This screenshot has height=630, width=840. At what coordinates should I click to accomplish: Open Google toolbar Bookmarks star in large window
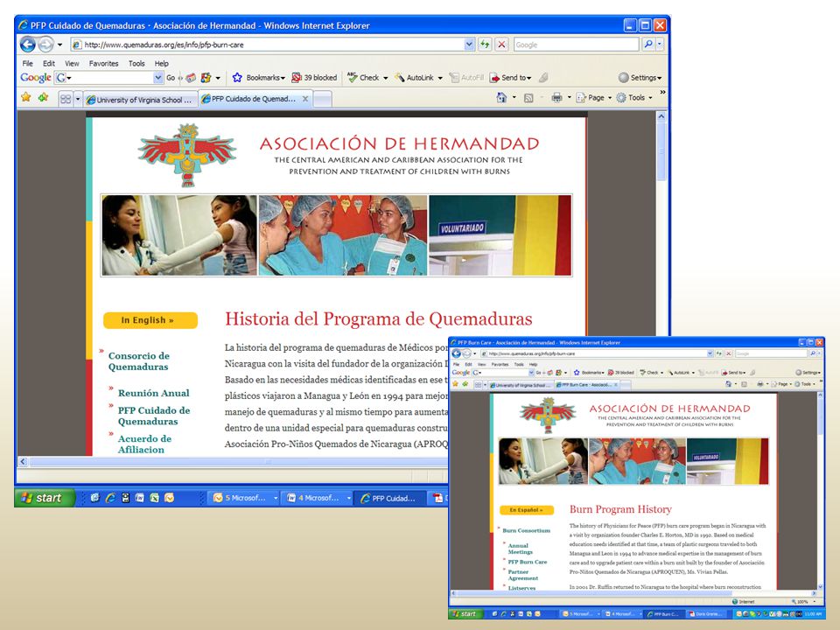coord(237,78)
